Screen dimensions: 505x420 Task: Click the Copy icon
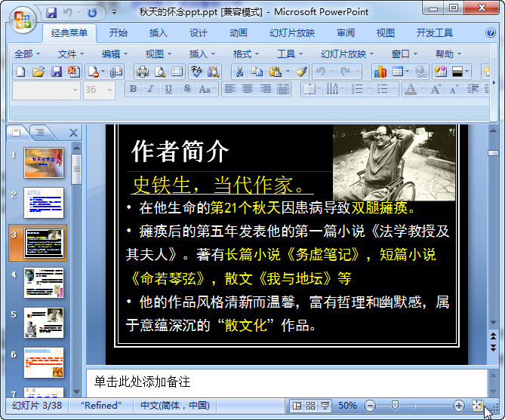click(x=257, y=72)
